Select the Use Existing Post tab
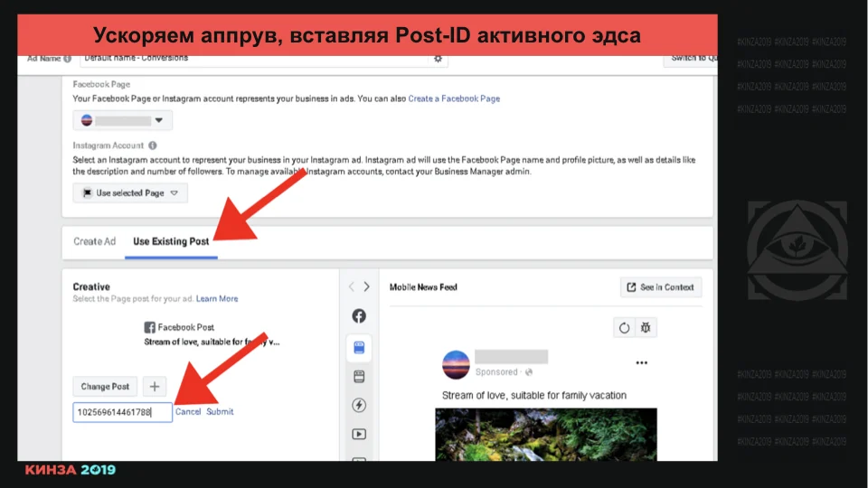 click(171, 241)
